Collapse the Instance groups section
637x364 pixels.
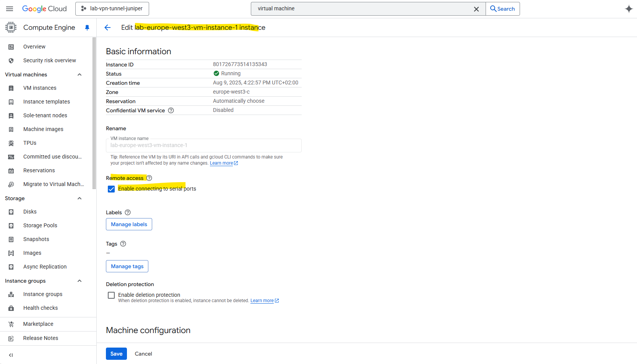click(80, 281)
